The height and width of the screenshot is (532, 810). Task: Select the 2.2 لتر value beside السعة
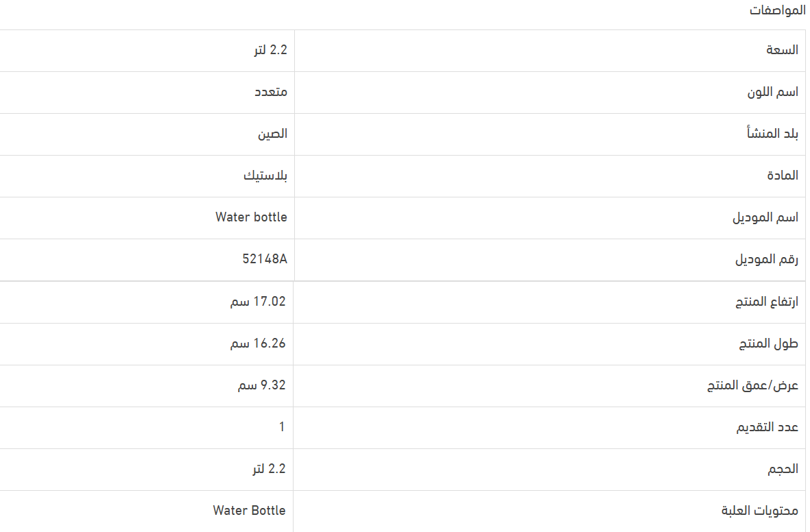point(269,50)
